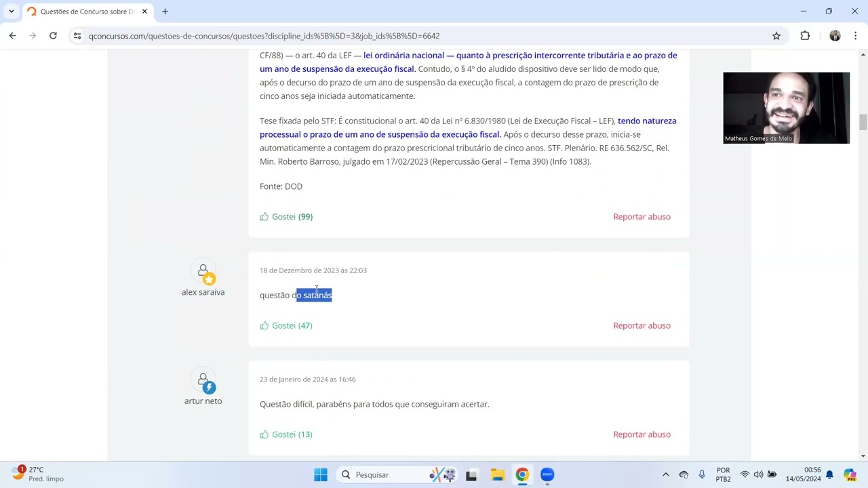
Task: Click the username alex saraiva
Action: coord(203,292)
